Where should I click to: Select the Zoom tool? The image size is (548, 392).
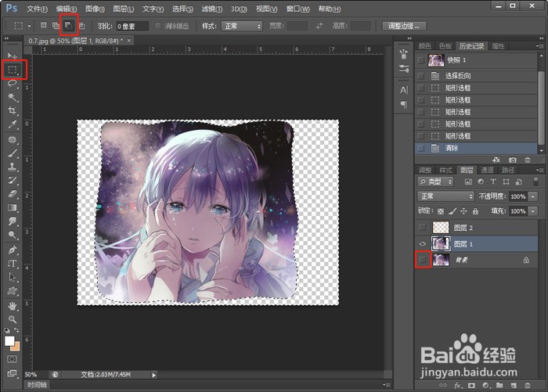(x=13, y=319)
